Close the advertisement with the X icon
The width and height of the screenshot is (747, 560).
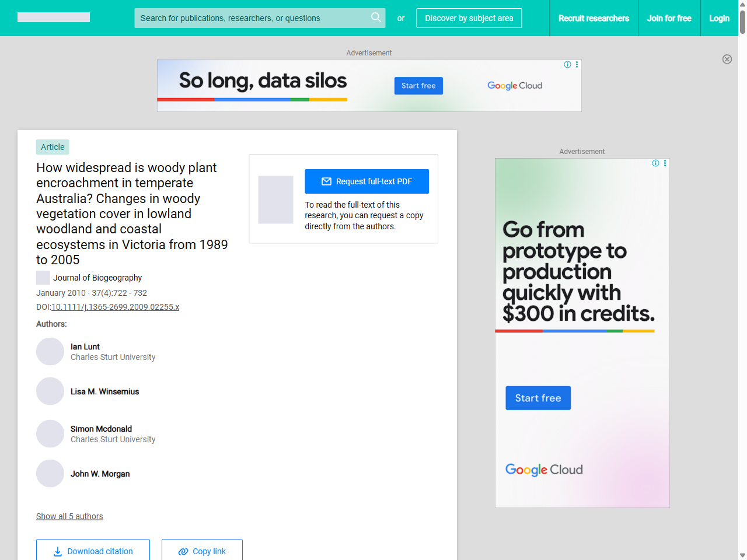click(x=727, y=59)
